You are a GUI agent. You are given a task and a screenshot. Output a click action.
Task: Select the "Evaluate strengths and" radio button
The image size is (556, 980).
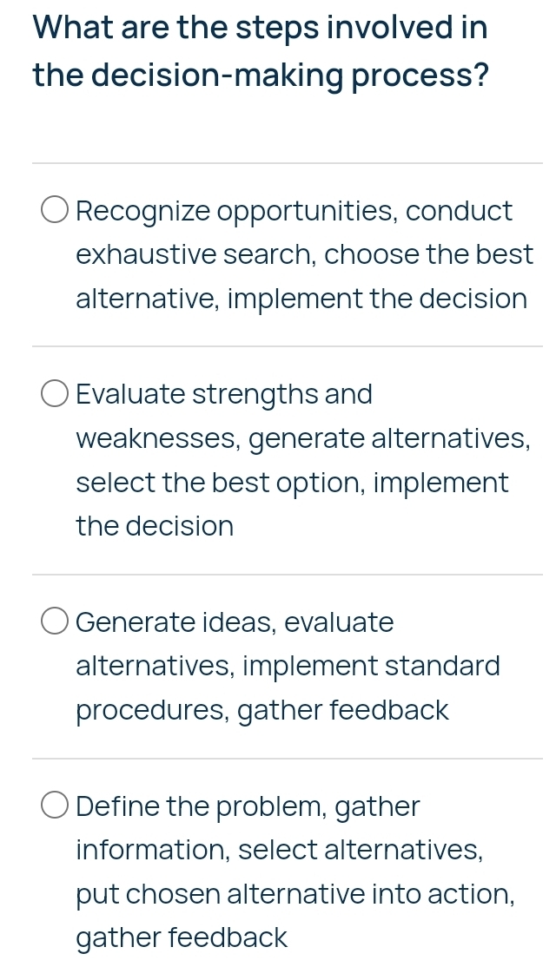tap(54, 394)
